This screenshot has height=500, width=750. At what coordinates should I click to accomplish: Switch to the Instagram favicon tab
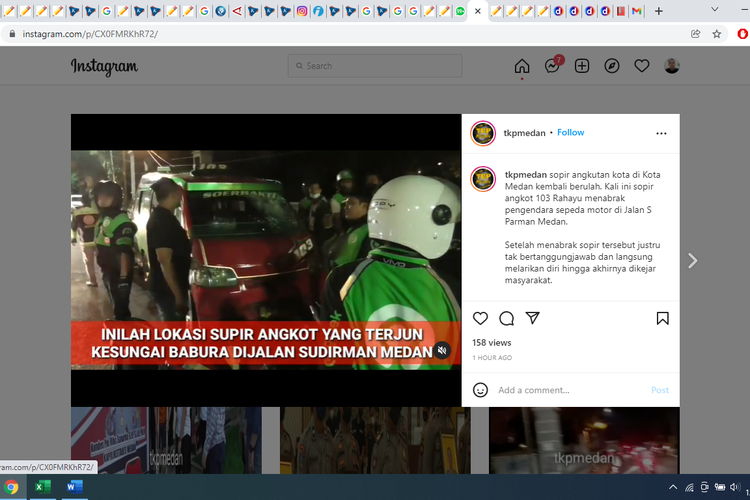(302, 11)
